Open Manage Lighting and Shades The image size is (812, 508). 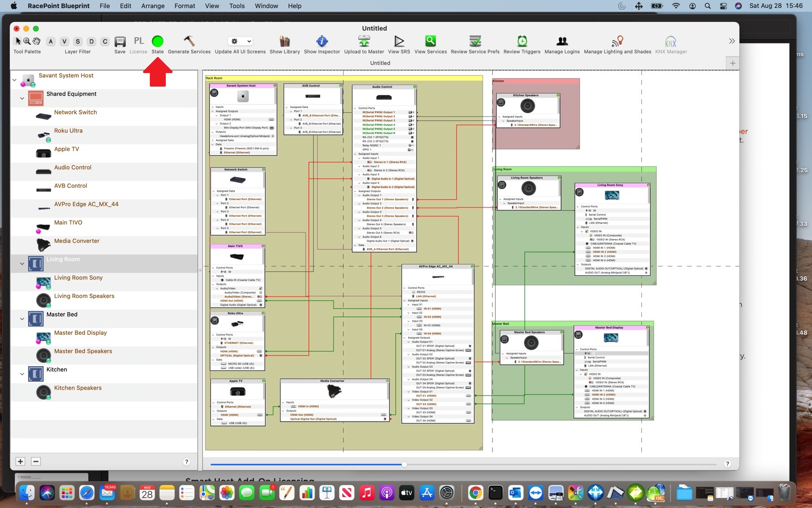[x=618, y=41]
